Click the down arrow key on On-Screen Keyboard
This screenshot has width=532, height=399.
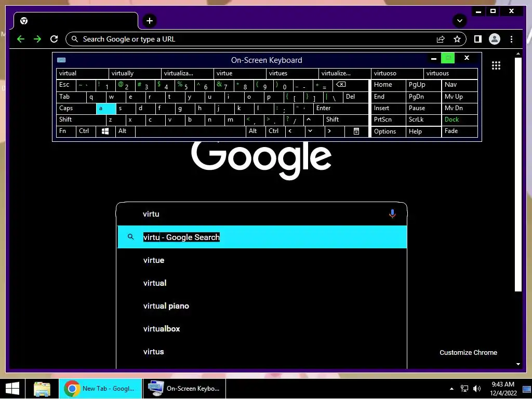click(x=314, y=131)
